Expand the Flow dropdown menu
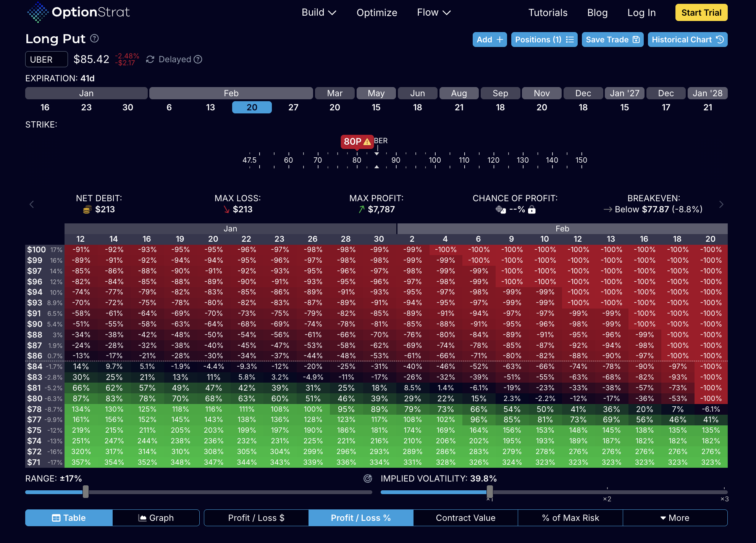Viewport: 756px width, 543px height. (434, 13)
